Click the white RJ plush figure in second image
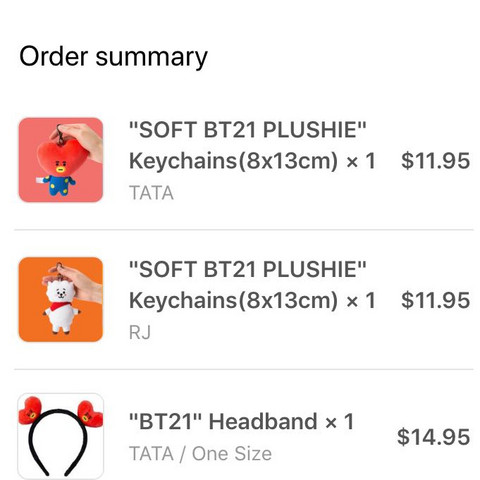The image size is (480, 480). coord(62,307)
